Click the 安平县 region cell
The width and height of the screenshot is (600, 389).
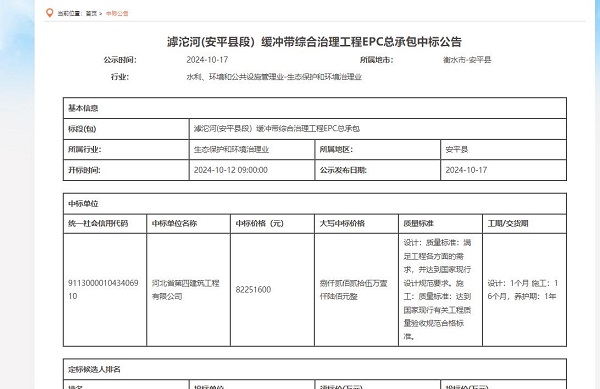click(503, 149)
